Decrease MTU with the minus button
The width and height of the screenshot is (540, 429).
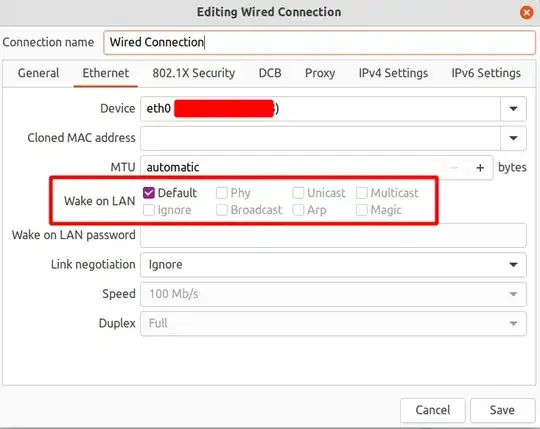[455, 168]
